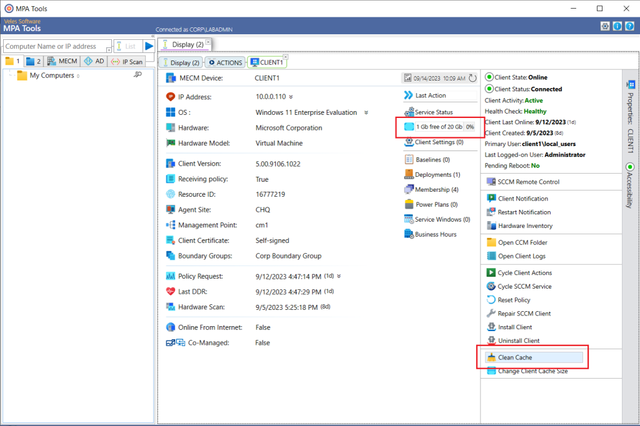The height and width of the screenshot is (426, 640).
Task: Select folder tab 2
Action: pos(33,61)
